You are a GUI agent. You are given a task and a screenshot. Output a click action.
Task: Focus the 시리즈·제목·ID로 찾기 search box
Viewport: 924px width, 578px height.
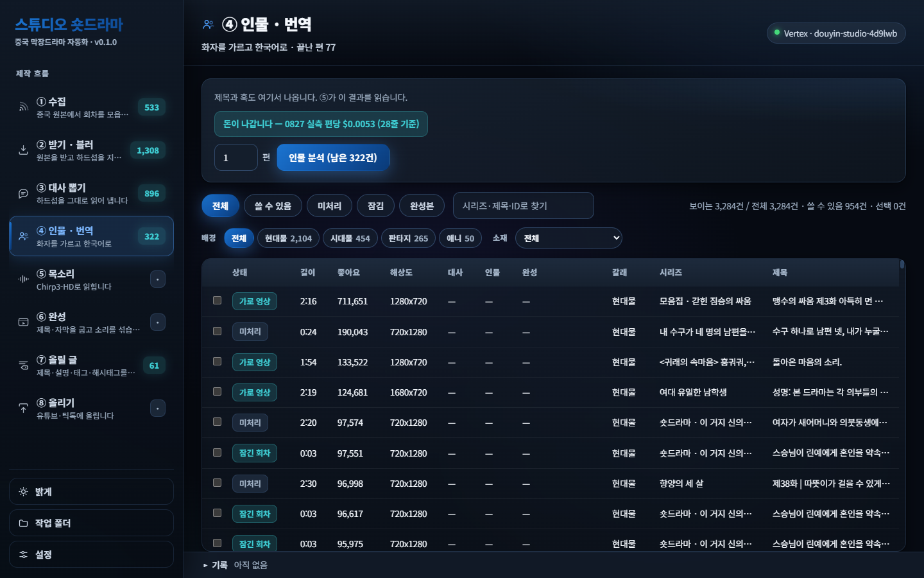point(524,206)
